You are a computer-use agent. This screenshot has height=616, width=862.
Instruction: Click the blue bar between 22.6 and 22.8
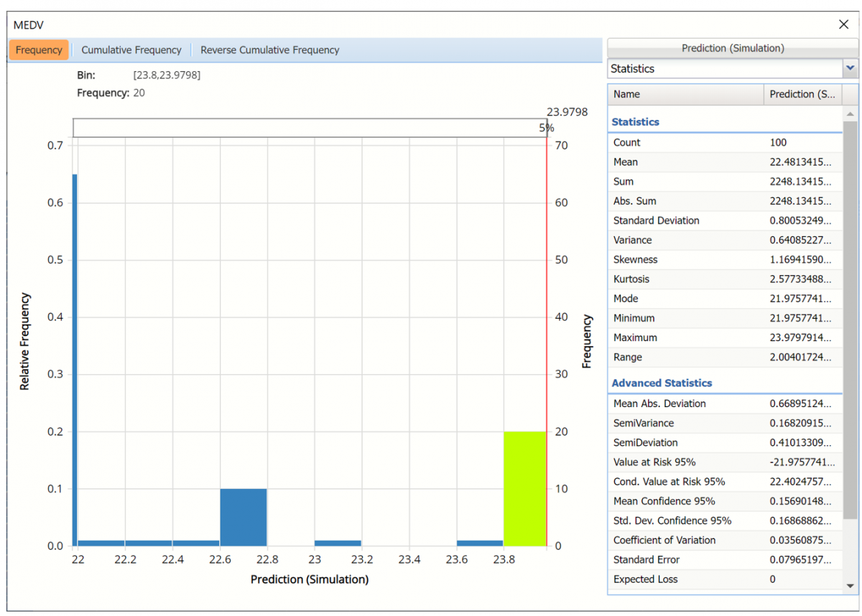[x=243, y=517]
